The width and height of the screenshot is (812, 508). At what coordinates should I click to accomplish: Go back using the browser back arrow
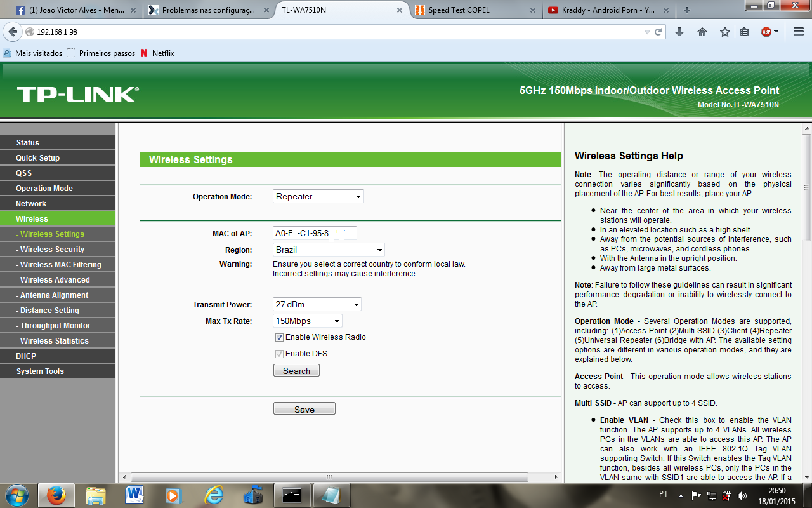tap(13, 32)
